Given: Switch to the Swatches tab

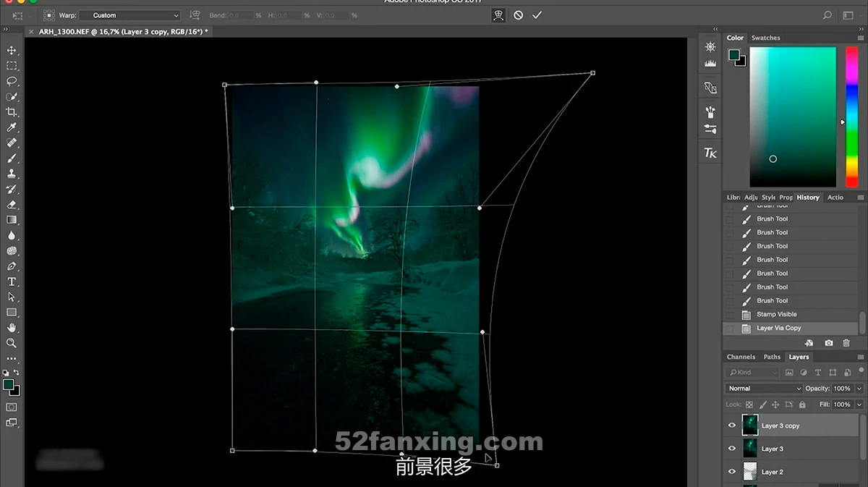Looking at the screenshot, I should 766,38.
